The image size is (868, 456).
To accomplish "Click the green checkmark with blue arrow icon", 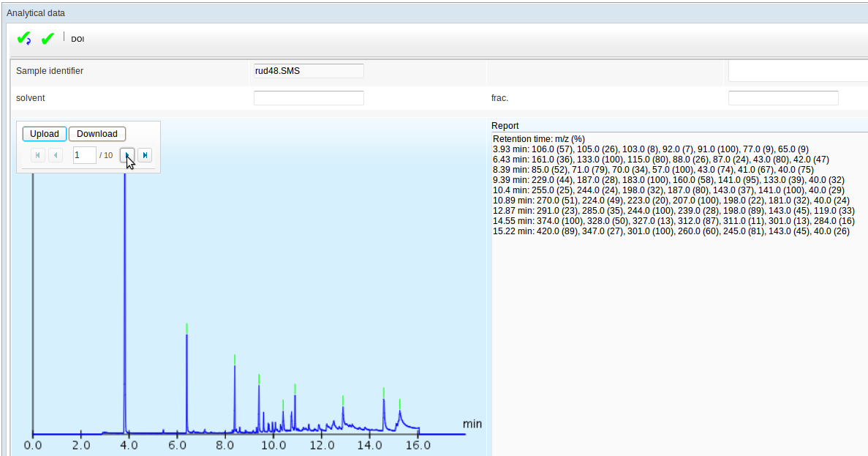I will (x=23, y=38).
